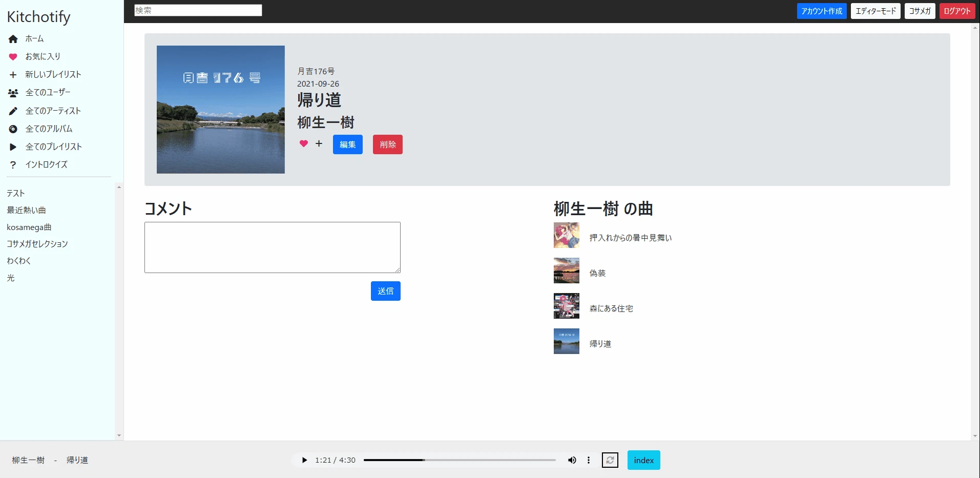Mute the audio player volume
This screenshot has height=478, width=980.
coord(572,460)
